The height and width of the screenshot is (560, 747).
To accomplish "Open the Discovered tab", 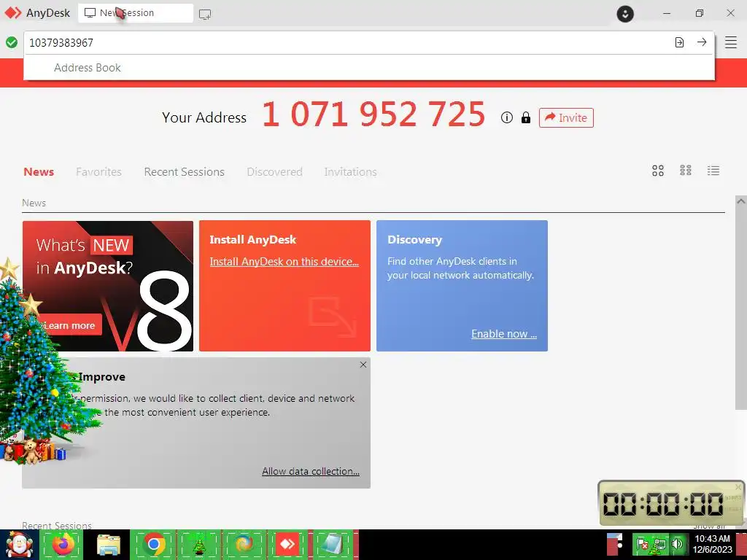I will point(274,172).
